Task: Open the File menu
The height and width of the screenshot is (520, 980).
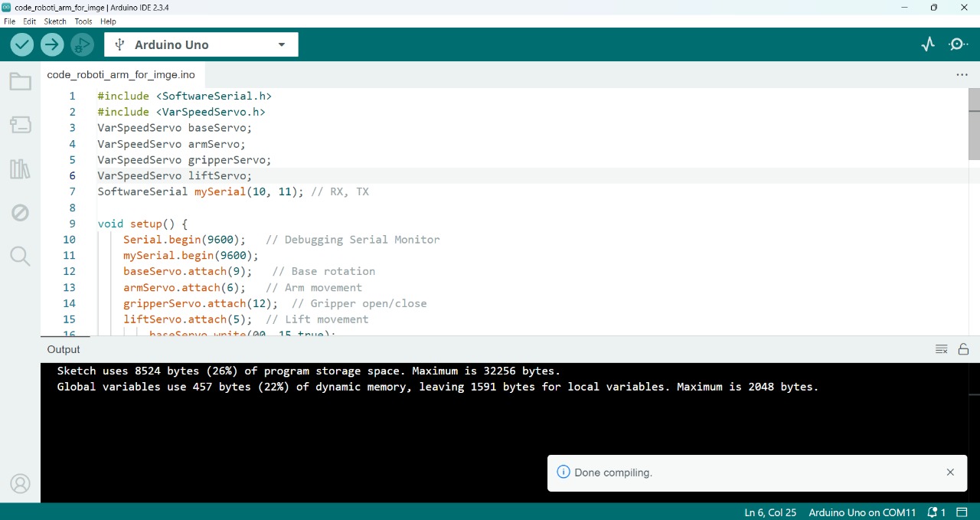Action: tap(9, 21)
